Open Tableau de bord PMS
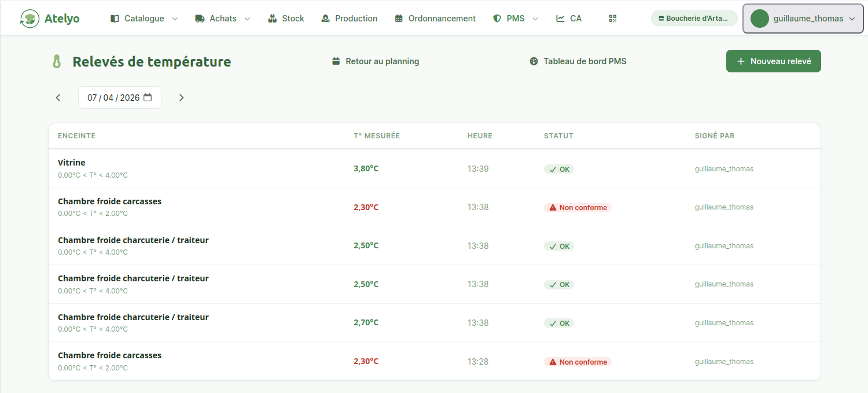This screenshot has height=393, width=868. (578, 61)
